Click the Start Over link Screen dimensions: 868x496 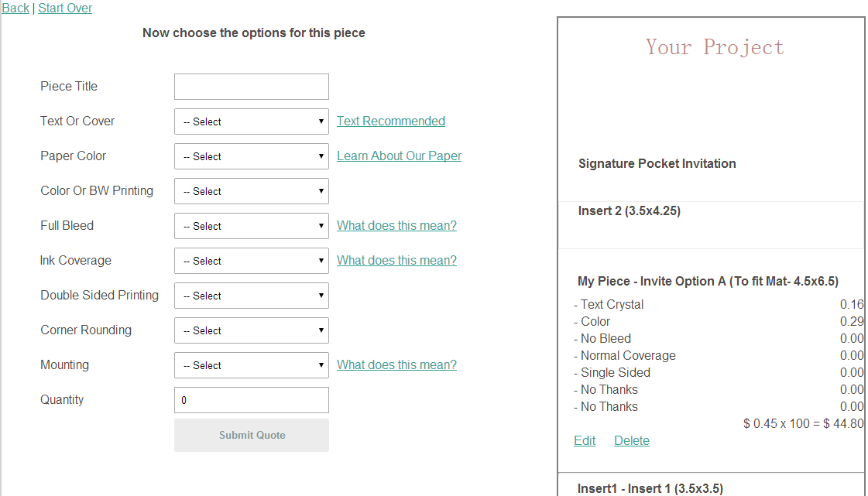click(65, 8)
